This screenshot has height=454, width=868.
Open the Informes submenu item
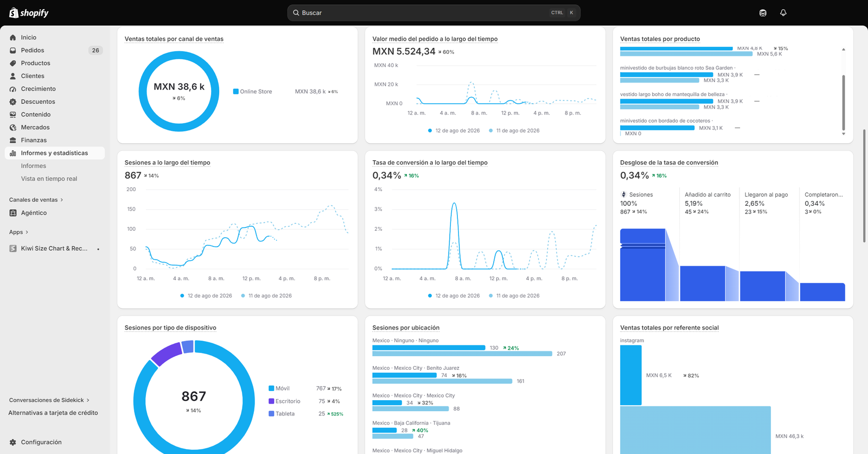pos(34,166)
